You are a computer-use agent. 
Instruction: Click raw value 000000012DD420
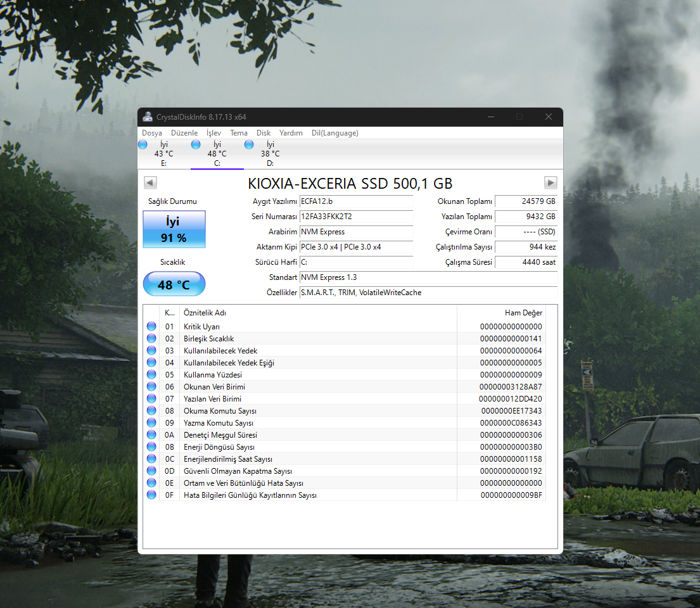(x=511, y=399)
